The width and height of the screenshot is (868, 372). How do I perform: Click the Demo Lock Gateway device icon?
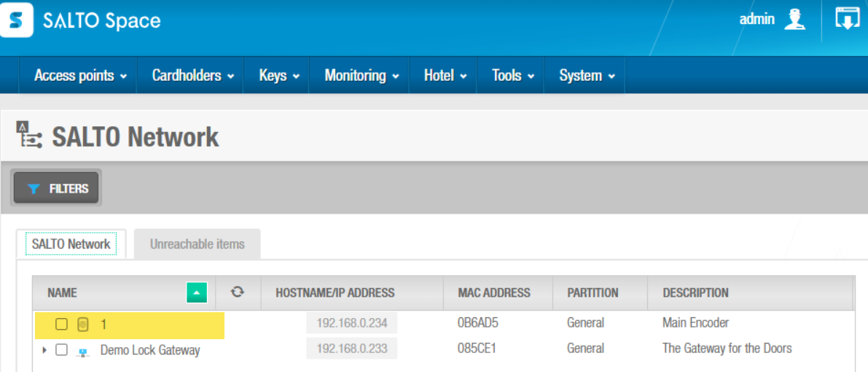point(83,351)
